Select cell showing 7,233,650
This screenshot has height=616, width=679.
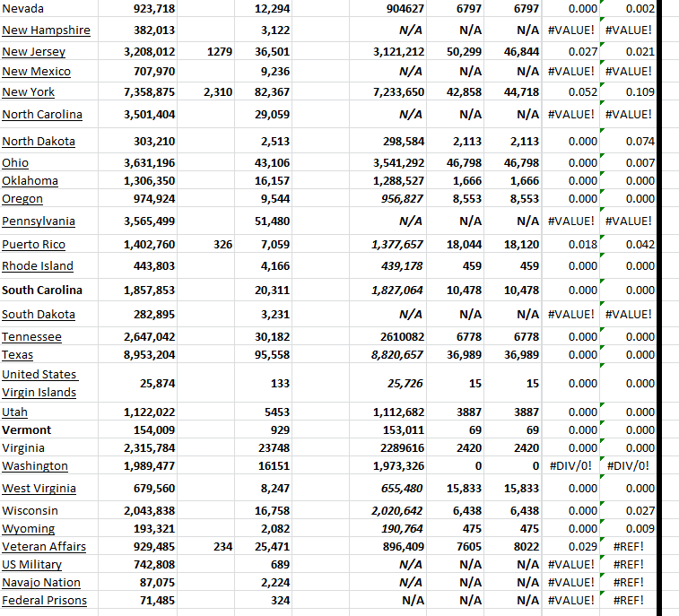[388, 92]
